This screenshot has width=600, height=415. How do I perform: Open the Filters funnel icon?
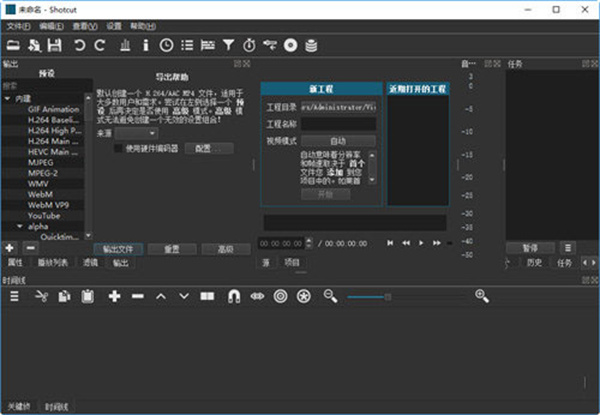coord(229,45)
